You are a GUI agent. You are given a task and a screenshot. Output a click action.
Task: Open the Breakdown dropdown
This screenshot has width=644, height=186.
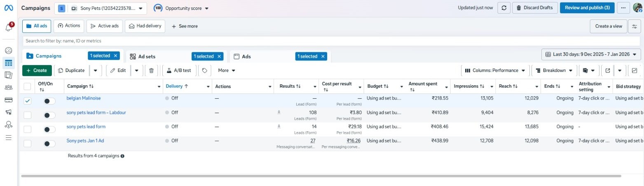pos(554,70)
